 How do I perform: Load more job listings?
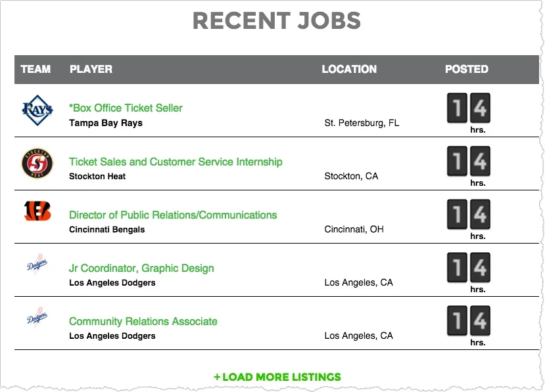[x=277, y=377]
